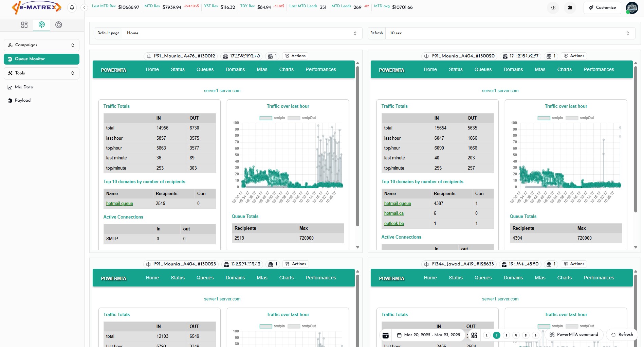
Task: Select the donut chart sidebar icon
Action: [x=59, y=25]
